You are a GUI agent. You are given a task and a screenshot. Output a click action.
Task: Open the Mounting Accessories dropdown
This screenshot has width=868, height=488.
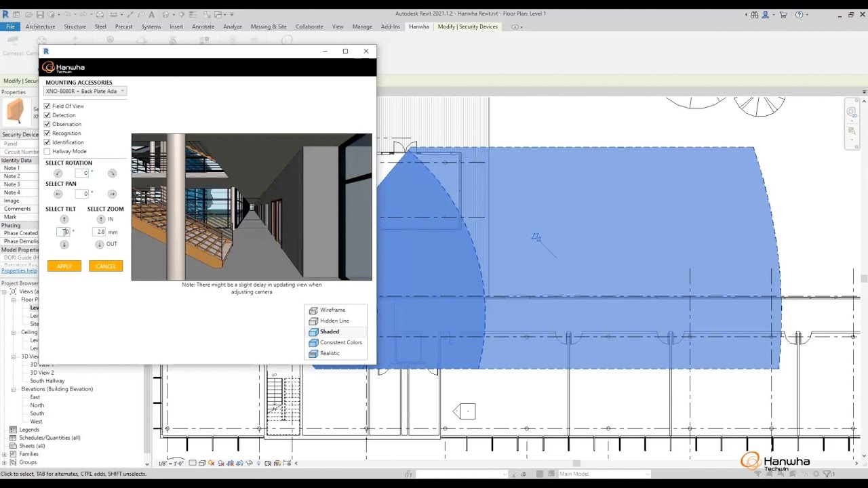pyautogui.click(x=85, y=91)
